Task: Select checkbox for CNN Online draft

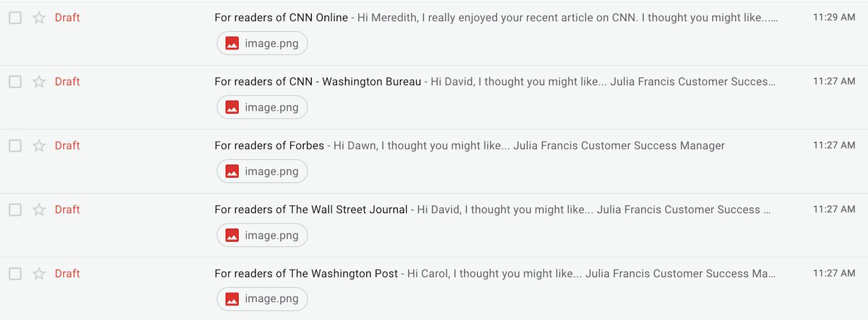Action: pyautogui.click(x=15, y=18)
